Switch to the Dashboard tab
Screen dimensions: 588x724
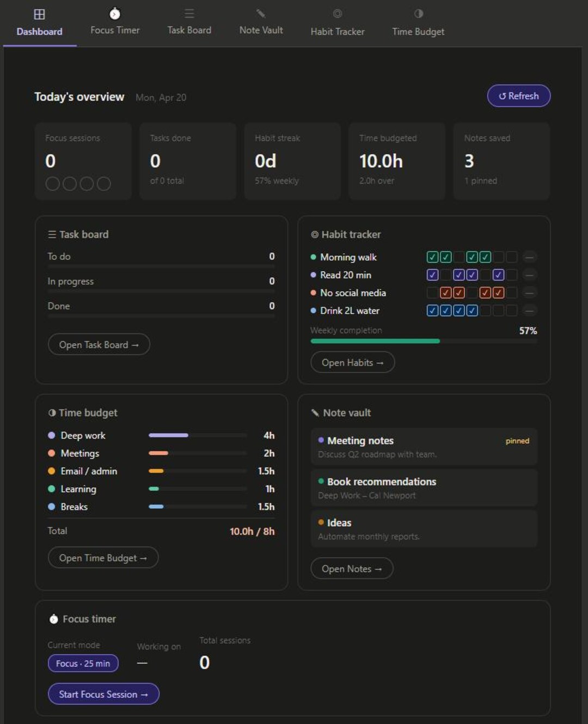[40, 23]
